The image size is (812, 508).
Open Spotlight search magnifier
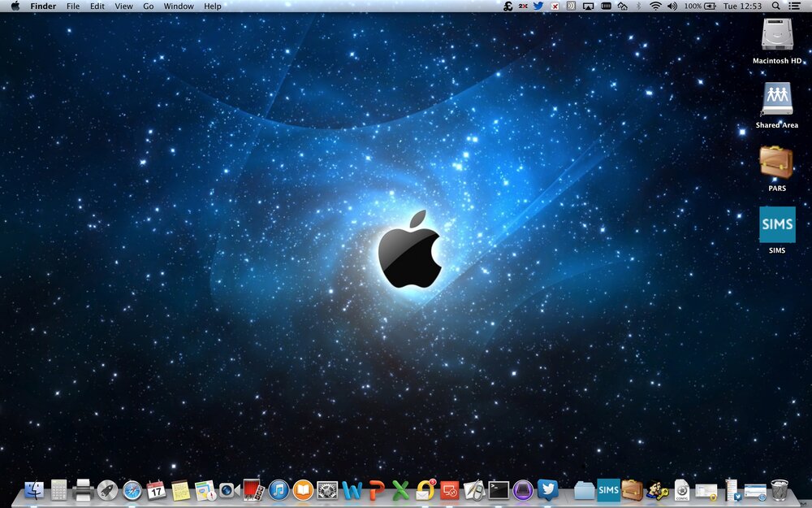775,7
